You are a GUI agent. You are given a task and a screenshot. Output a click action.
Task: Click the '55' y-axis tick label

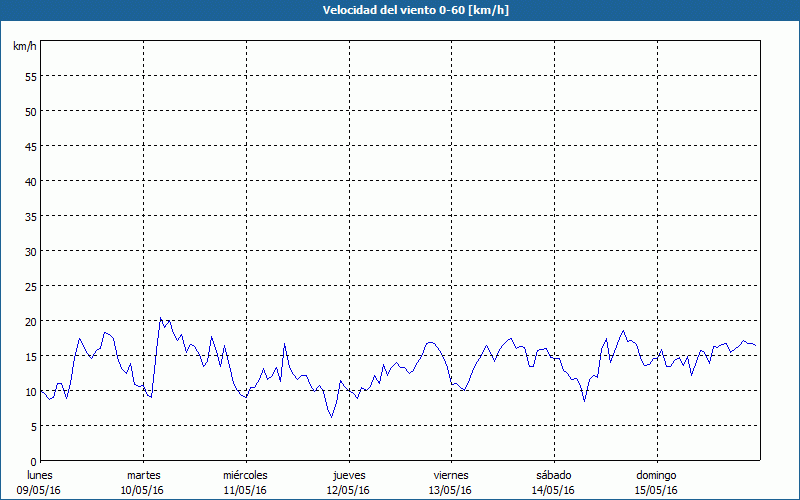click(30, 76)
